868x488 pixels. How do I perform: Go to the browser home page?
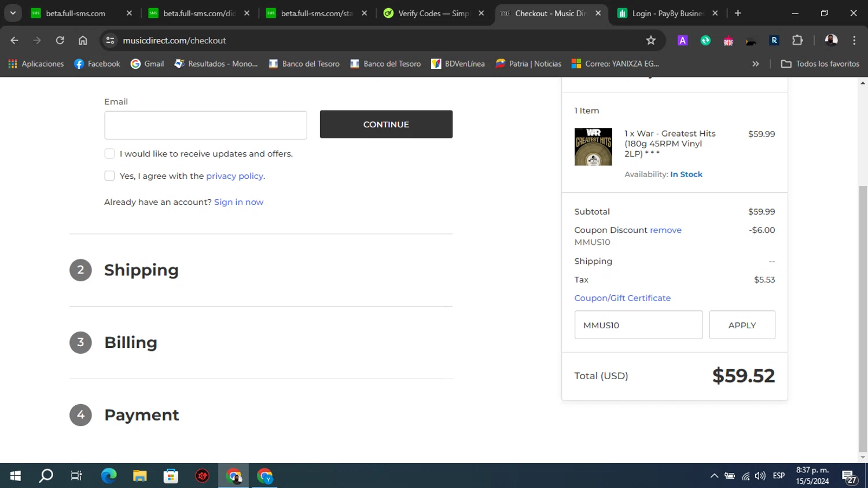[x=83, y=41]
